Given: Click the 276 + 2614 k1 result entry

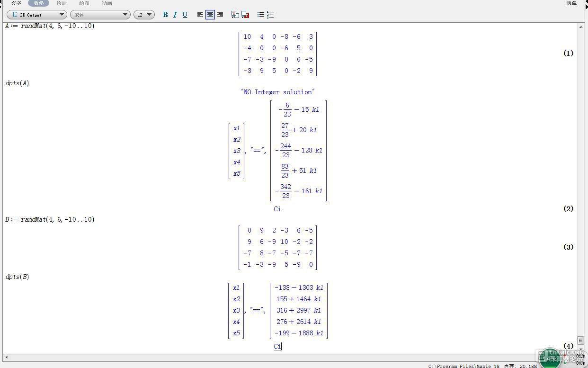Looking at the screenshot, I should click(x=299, y=322).
